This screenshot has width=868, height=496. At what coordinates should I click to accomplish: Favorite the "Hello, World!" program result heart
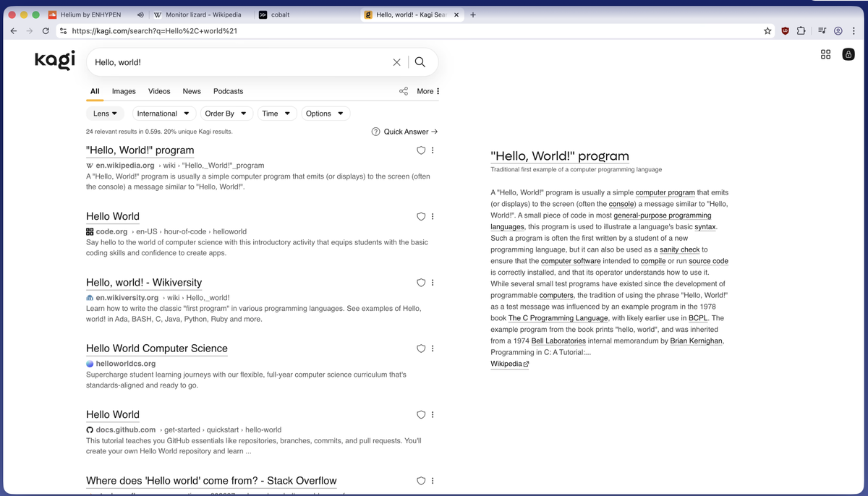coord(420,150)
